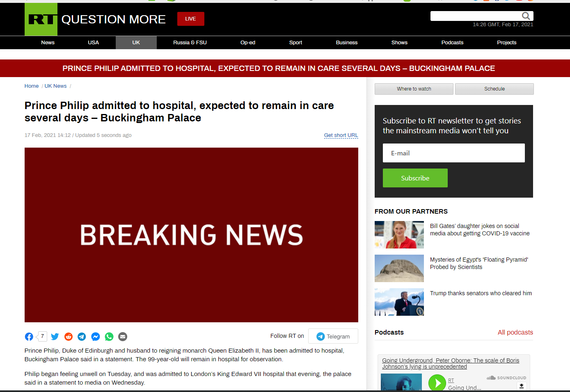
Task: Read Mysteries of Egypt's Floating Pyramid story
Action: [x=479, y=263]
